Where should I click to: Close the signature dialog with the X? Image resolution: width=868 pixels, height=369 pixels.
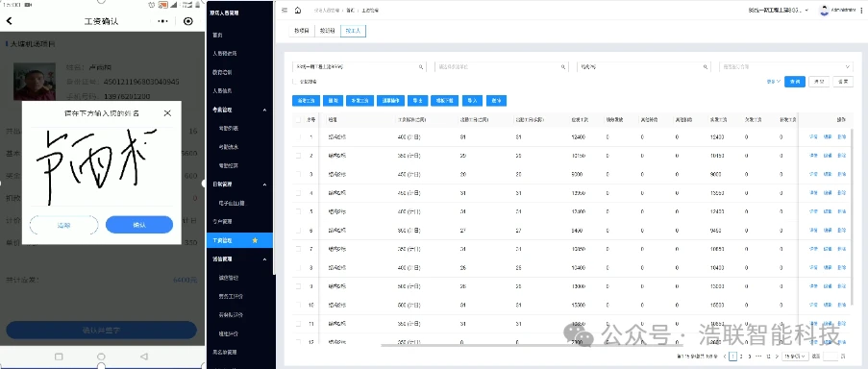tap(167, 113)
